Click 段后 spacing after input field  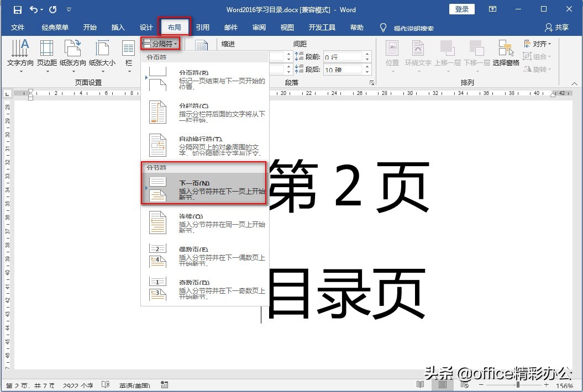point(343,69)
